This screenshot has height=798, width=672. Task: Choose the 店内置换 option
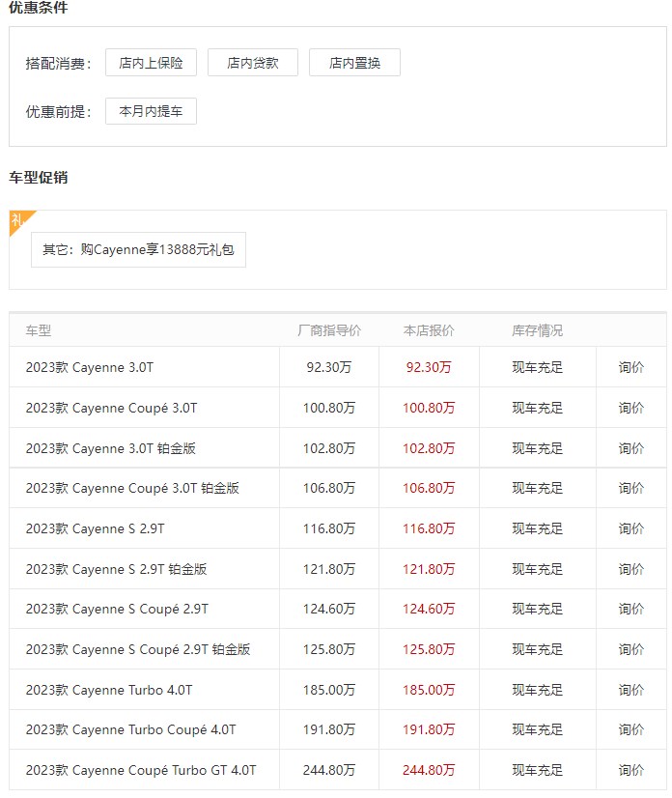point(354,63)
